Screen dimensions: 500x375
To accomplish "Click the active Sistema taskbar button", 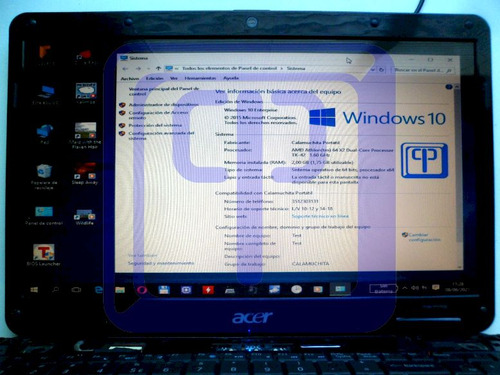I will (340, 289).
